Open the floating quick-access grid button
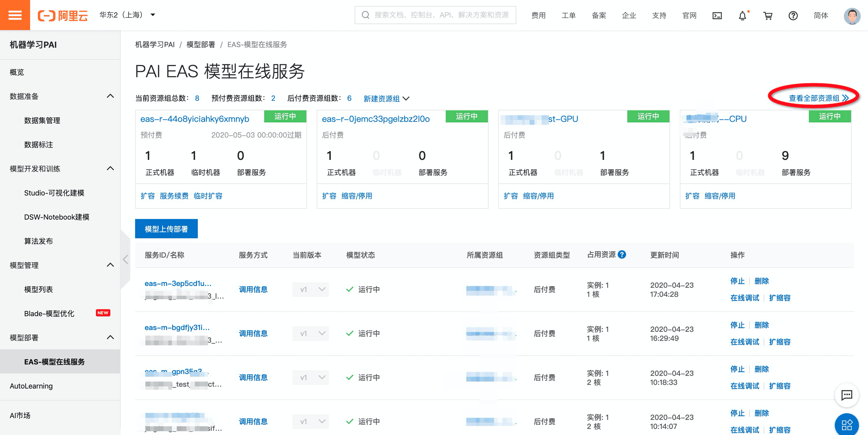868x435 pixels. coord(846,424)
